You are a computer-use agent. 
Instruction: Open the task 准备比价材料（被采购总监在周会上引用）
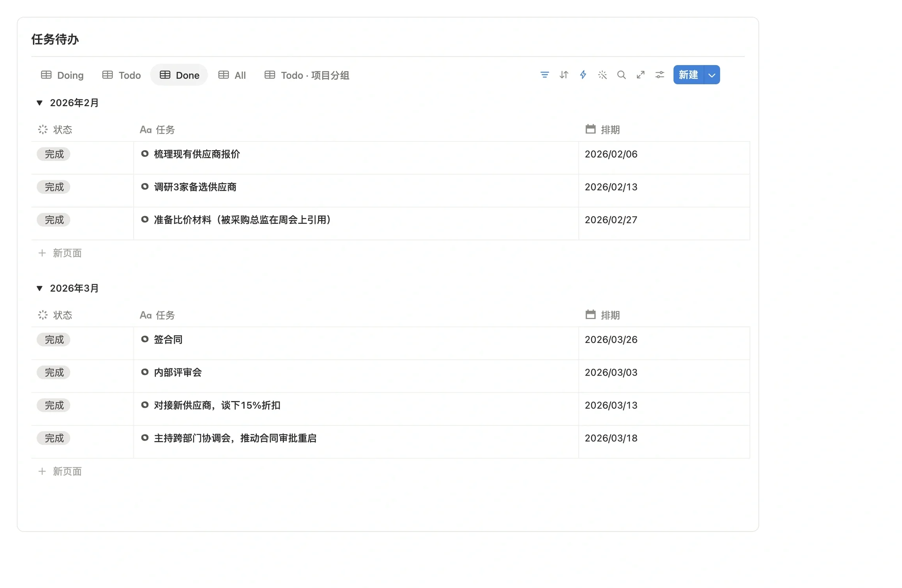[x=243, y=220]
